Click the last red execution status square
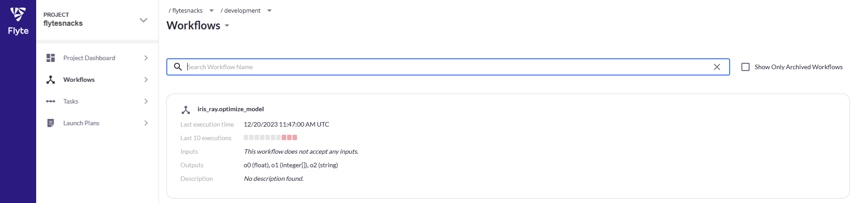Image resolution: width=868 pixels, height=203 pixels. [295, 137]
